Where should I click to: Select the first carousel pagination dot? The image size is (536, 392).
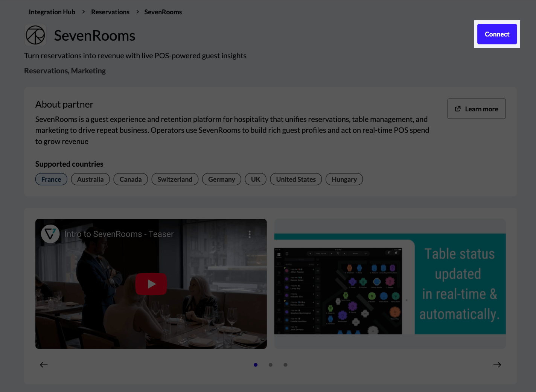[x=256, y=365]
